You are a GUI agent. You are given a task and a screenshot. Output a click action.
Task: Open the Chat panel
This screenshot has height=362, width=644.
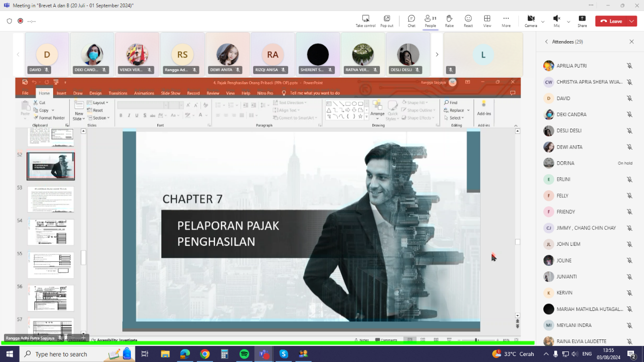(411, 21)
